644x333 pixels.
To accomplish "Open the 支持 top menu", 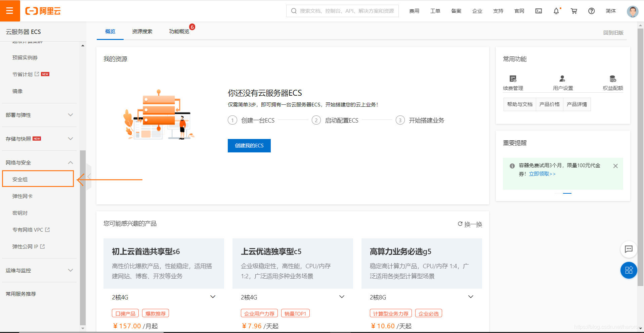I will pyautogui.click(x=498, y=11).
